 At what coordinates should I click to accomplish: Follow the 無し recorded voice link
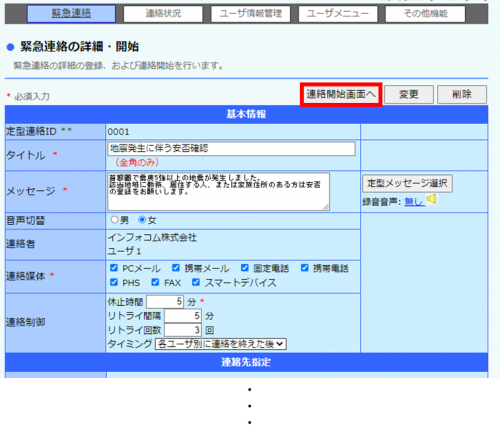coord(415,202)
